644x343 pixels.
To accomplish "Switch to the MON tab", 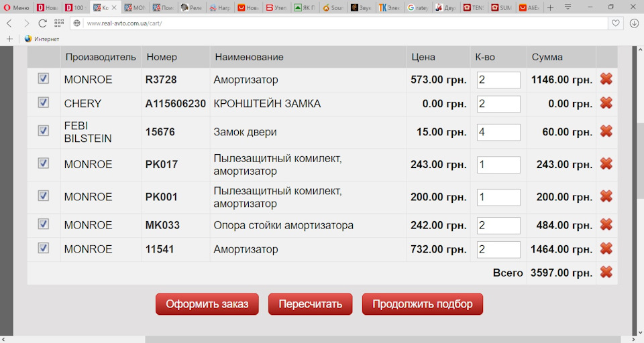I will coord(135,7).
